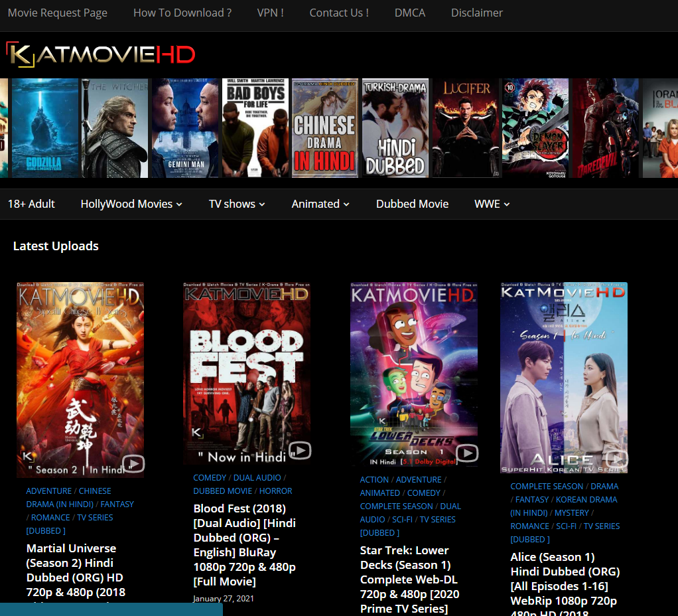This screenshot has height=616, width=678.
Task: Open the Blood Fest poster
Action: pyautogui.click(x=247, y=373)
